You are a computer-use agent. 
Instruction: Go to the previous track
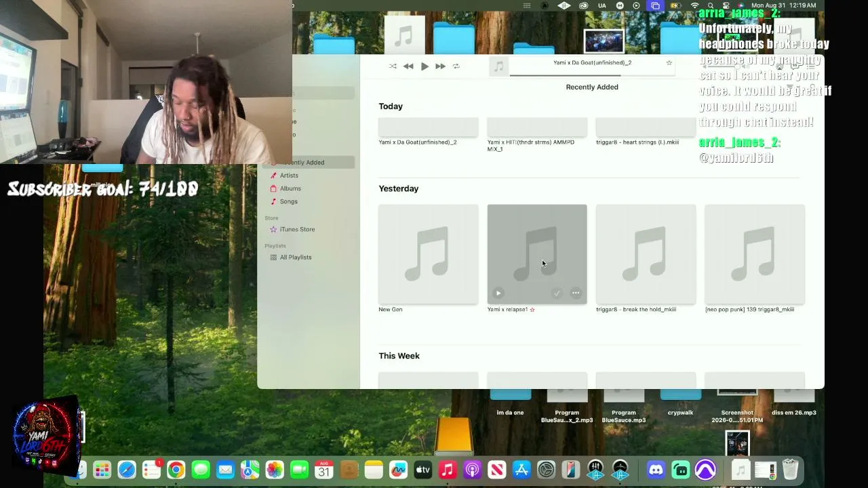[408, 66]
